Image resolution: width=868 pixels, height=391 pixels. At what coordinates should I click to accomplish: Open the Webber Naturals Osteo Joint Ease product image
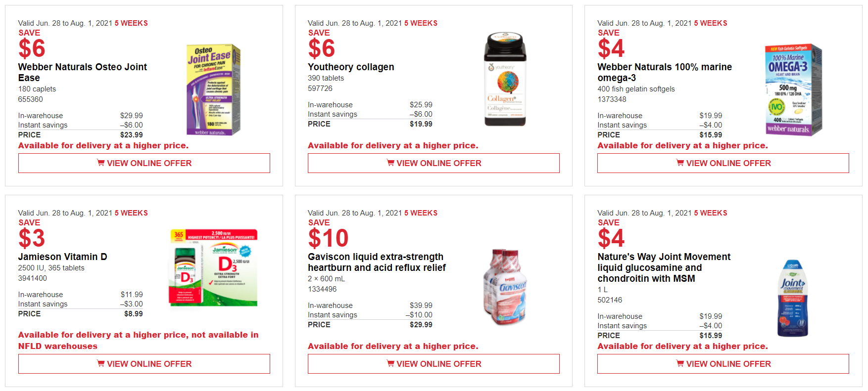pyautogui.click(x=213, y=90)
